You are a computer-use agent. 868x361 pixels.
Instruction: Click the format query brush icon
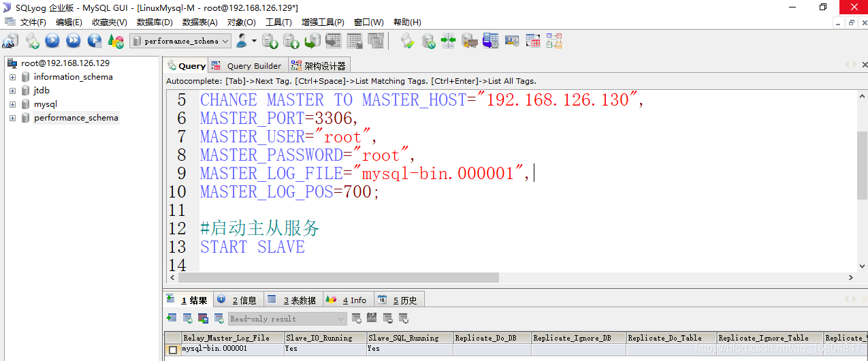407,41
